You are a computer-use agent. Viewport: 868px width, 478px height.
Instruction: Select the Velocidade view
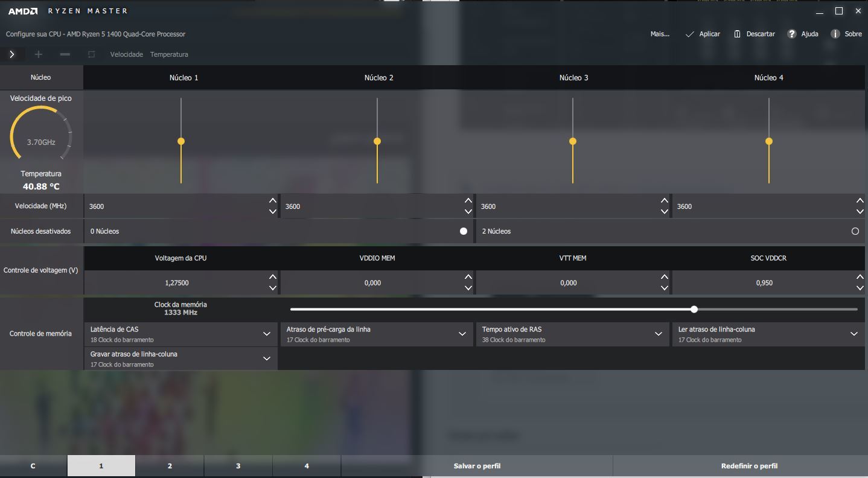127,54
